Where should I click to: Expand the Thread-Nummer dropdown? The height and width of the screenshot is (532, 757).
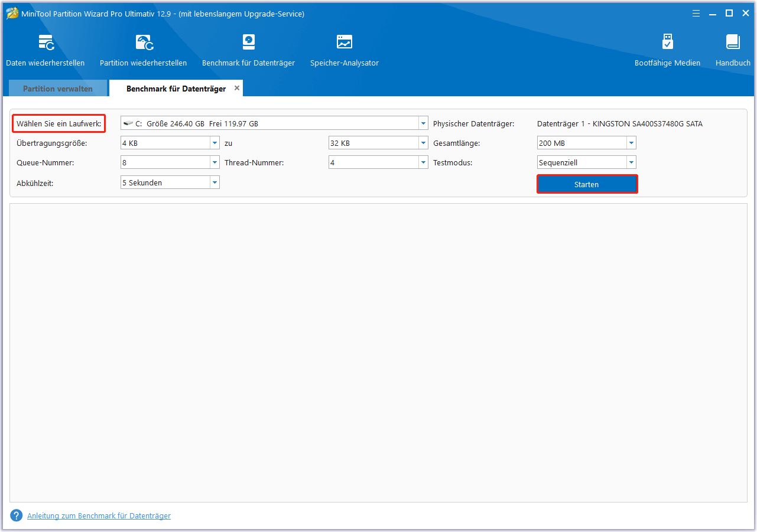click(x=423, y=162)
